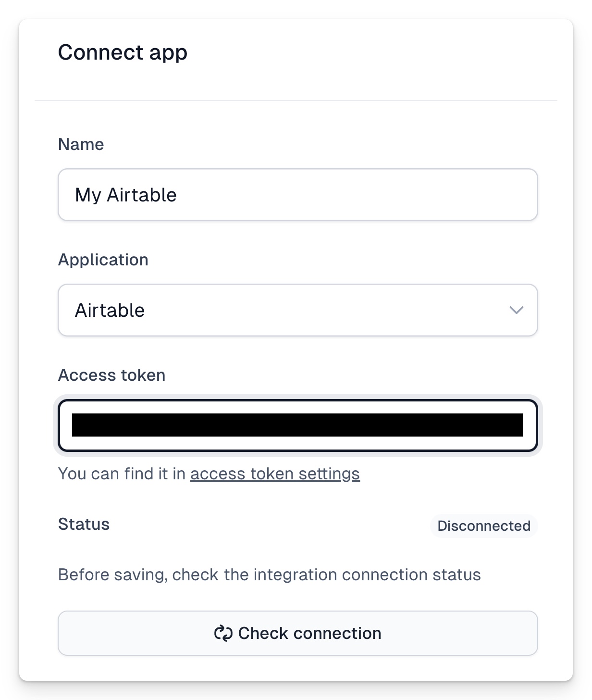The width and height of the screenshot is (592, 700).
Task: Select the Airtable text in the Application combo box
Action: pos(110,310)
